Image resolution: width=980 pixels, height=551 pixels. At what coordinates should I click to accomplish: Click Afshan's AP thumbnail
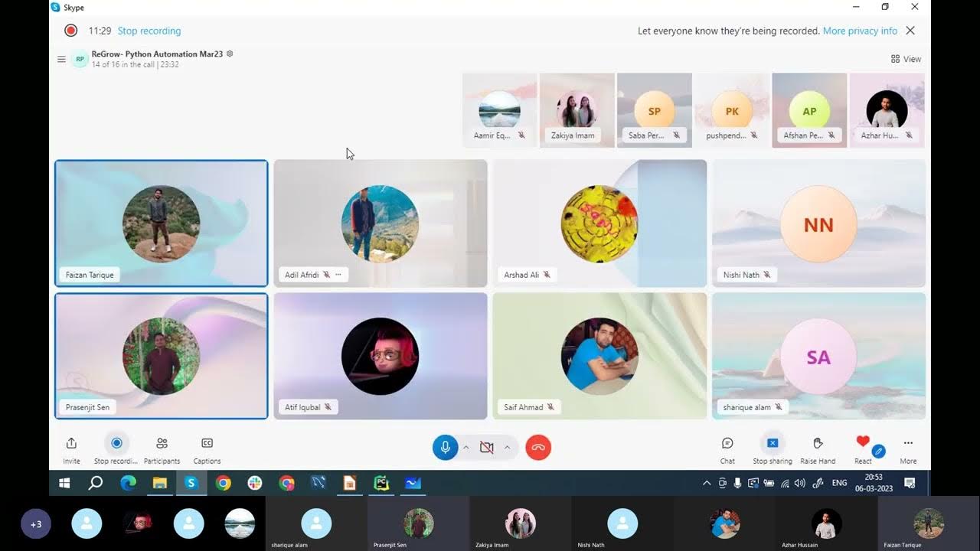pos(809,110)
